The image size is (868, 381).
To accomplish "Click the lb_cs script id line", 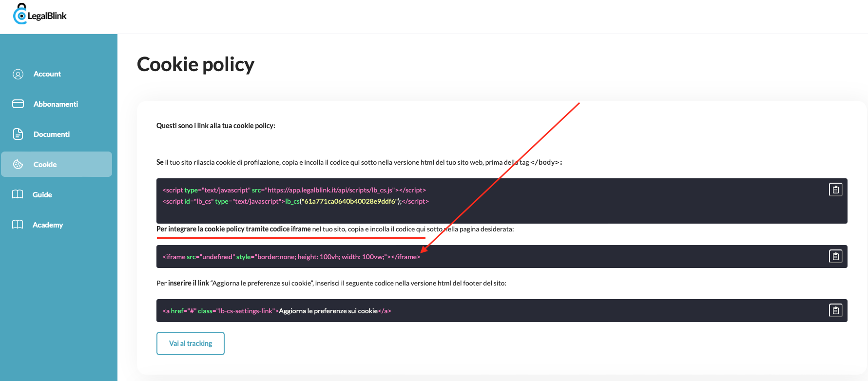I will point(295,201).
